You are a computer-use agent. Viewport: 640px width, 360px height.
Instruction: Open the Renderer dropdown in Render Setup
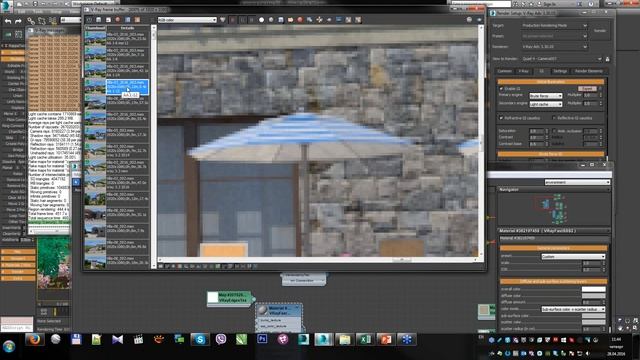point(554,47)
